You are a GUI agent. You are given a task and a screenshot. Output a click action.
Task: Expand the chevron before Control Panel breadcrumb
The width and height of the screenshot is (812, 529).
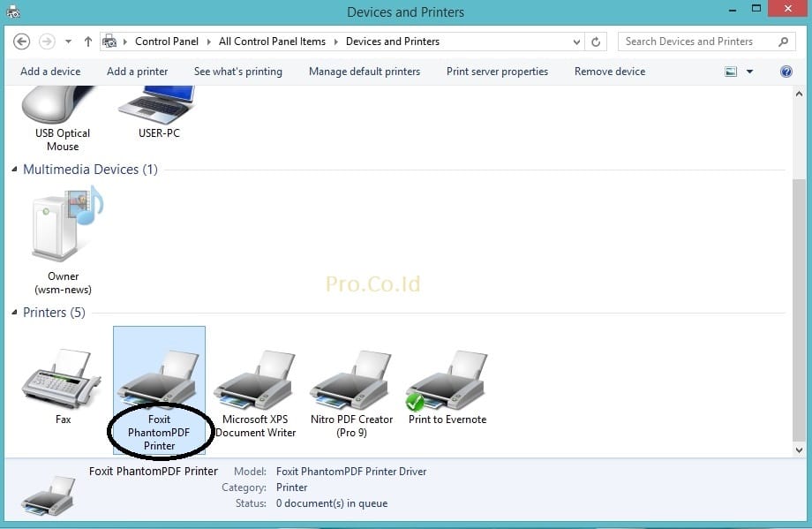(124, 42)
